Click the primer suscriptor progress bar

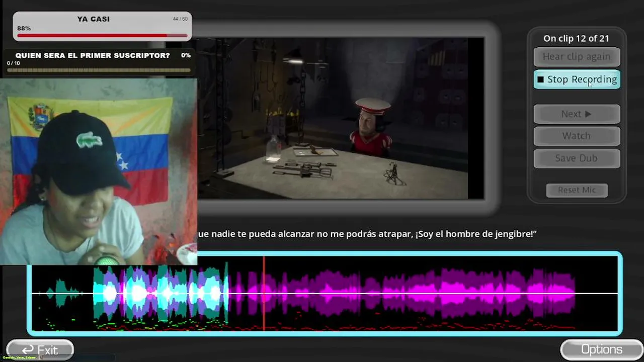pyautogui.click(x=99, y=70)
